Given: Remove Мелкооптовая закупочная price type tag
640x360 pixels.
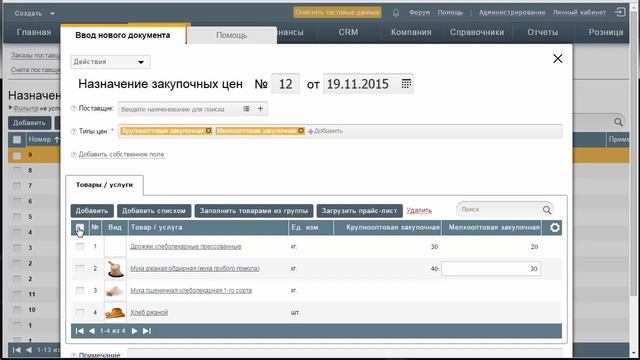Looking at the screenshot, I should [301, 131].
